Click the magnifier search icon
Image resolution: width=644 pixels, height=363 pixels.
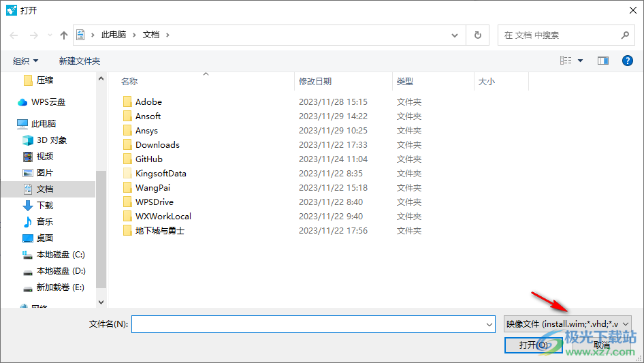pyautogui.click(x=625, y=35)
